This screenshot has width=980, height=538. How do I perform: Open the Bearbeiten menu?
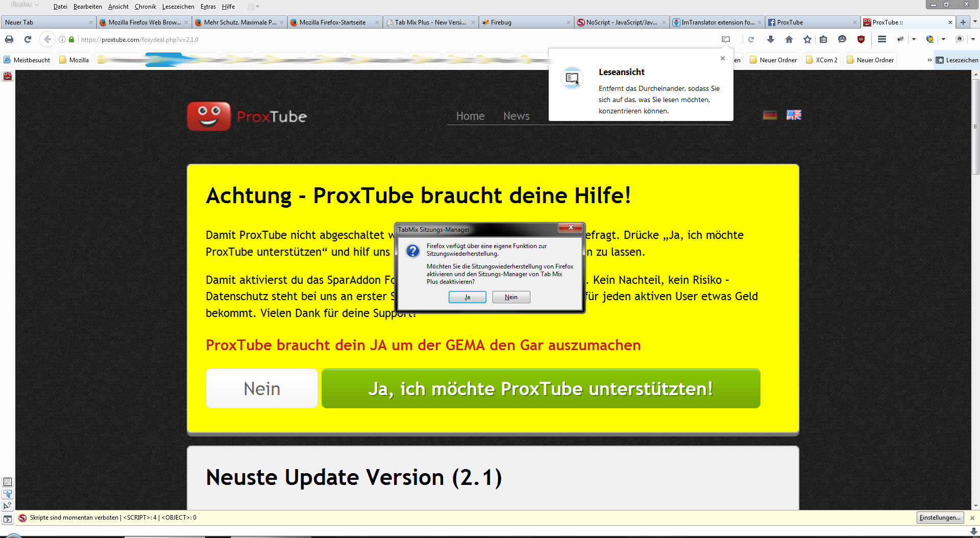[x=87, y=7]
